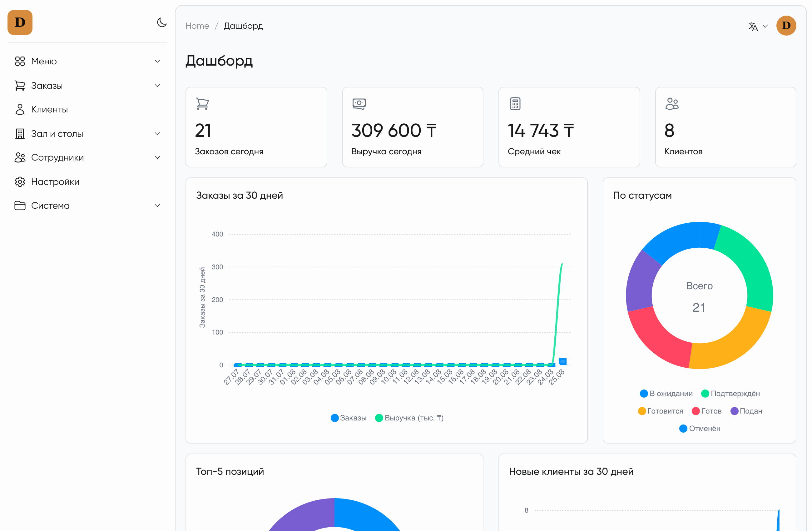The image size is (812, 531).
Task: Toggle the В ожидании status legend
Action: tap(666, 394)
